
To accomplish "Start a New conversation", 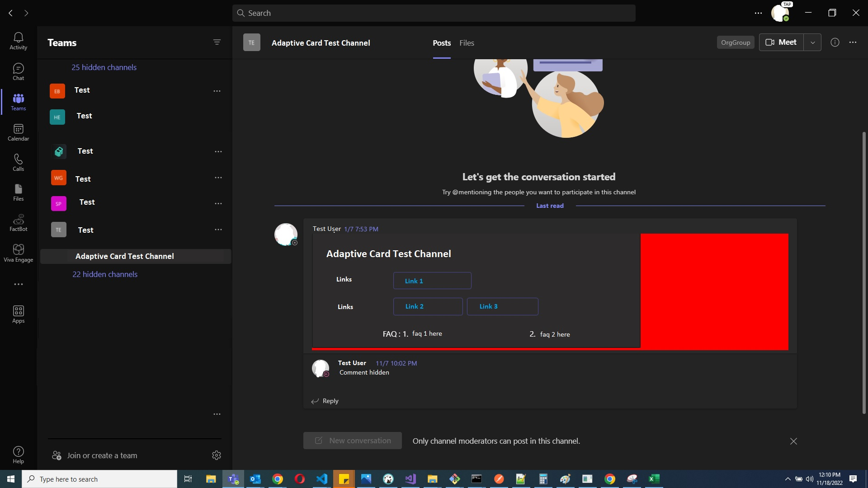I will 352,441.
